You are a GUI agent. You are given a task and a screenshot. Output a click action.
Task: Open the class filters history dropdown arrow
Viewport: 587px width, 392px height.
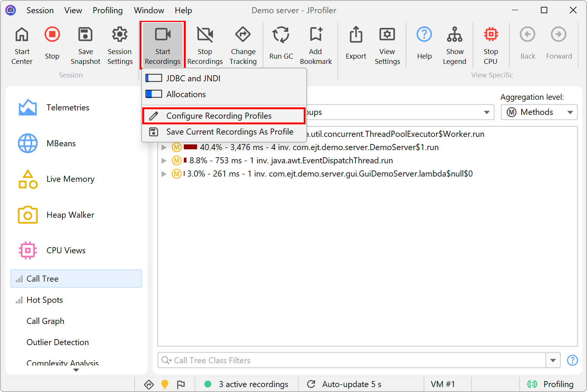coord(553,360)
